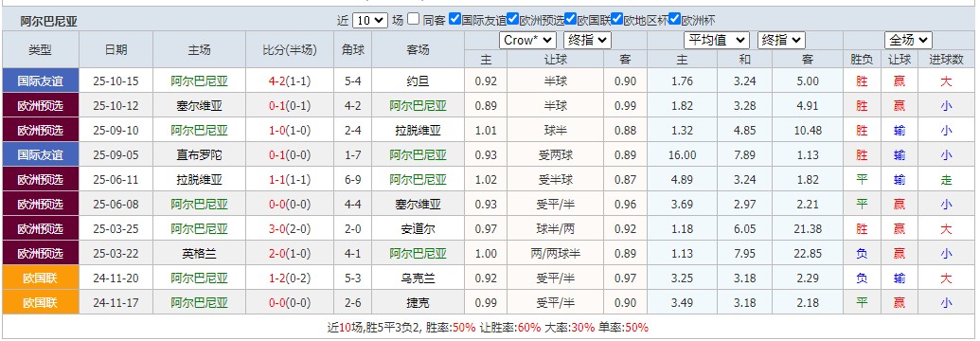This screenshot has width=980, height=341.
Task: Click the 25-06-08 date cell
Action: pyautogui.click(x=116, y=205)
